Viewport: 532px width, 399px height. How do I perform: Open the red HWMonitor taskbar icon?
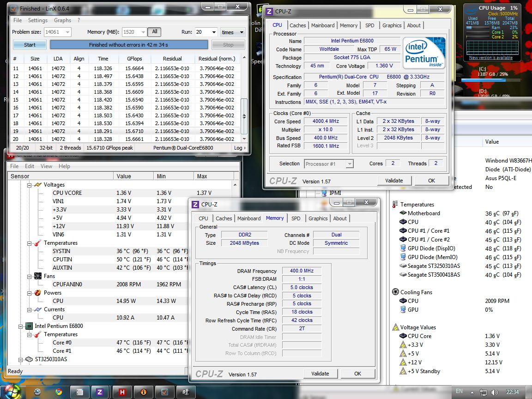click(122, 392)
